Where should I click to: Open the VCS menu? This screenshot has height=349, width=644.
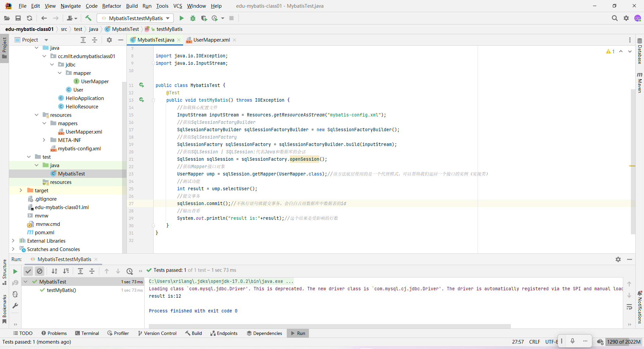tap(177, 6)
